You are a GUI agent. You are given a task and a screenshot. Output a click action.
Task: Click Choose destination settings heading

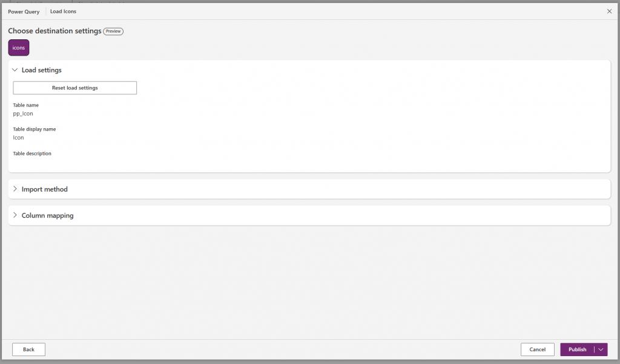coord(54,31)
